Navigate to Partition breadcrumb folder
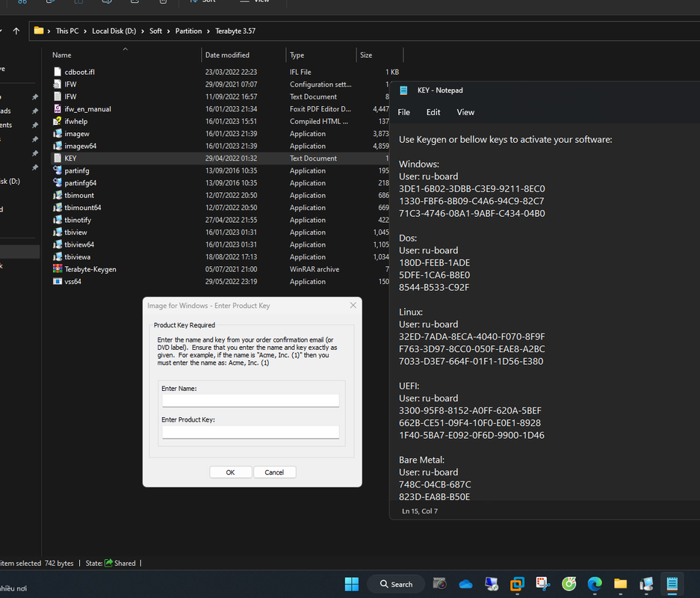700x598 pixels. pos(188,31)
